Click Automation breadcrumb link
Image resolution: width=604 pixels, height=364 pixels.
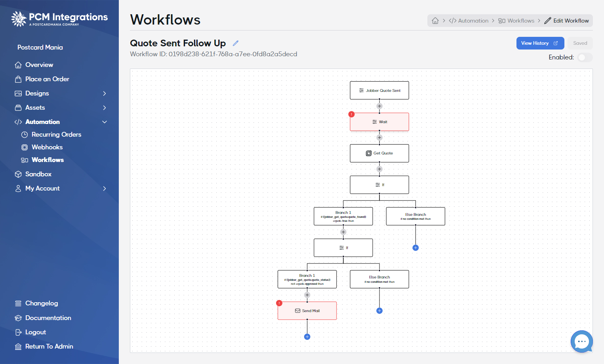click(x=469, y=21)
